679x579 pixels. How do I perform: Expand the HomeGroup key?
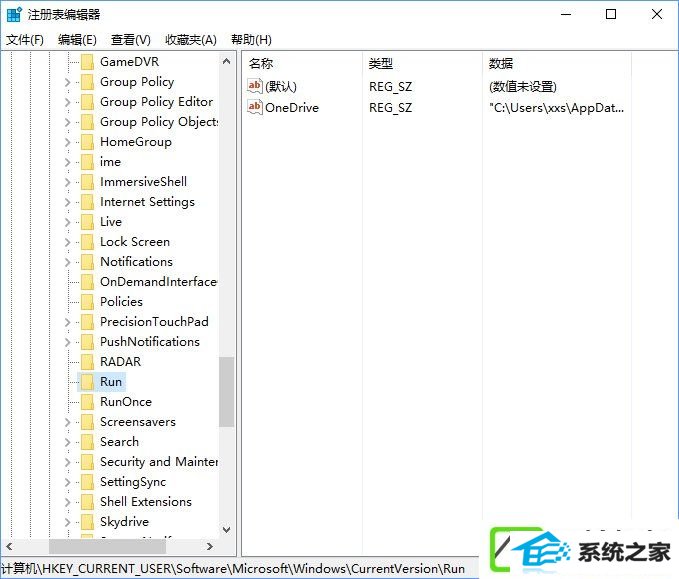(x=67, y=142)
